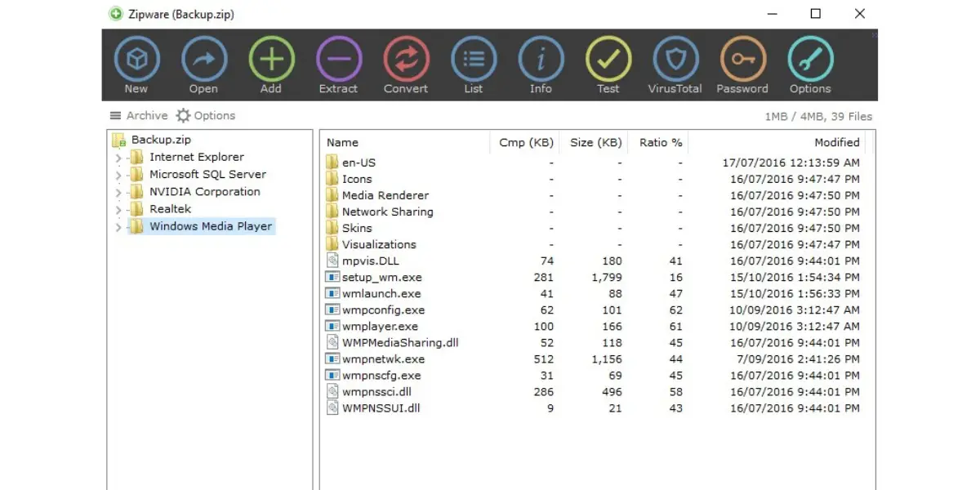This screenshot has width=980, height=490.
Task: Click the wmpnssci.dll file icon
Action: click(x=332, y=391)
